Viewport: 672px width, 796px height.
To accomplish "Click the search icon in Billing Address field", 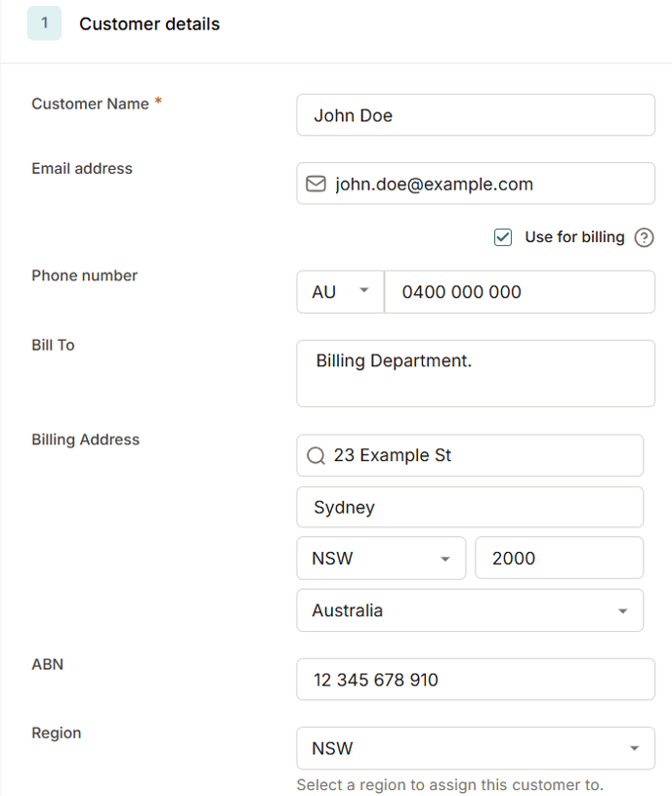I will pyautogui.click(x=315, y=455).
